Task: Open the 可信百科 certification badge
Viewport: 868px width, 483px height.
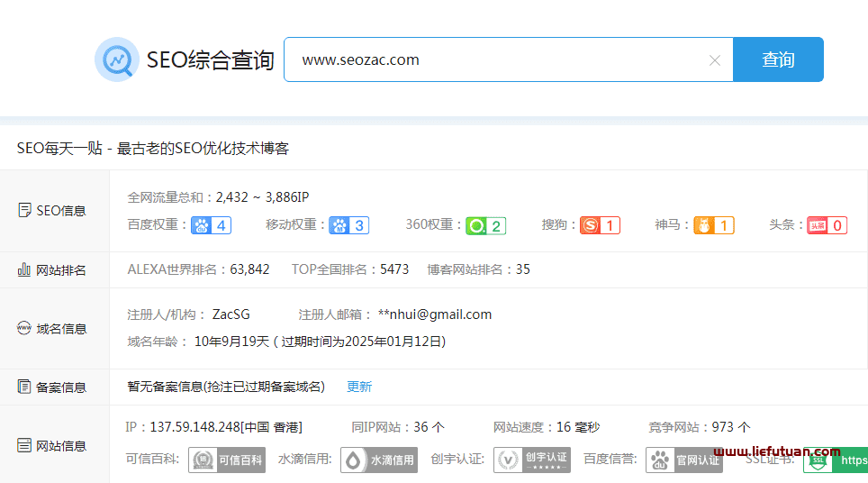Action: (x=227, y=460)
